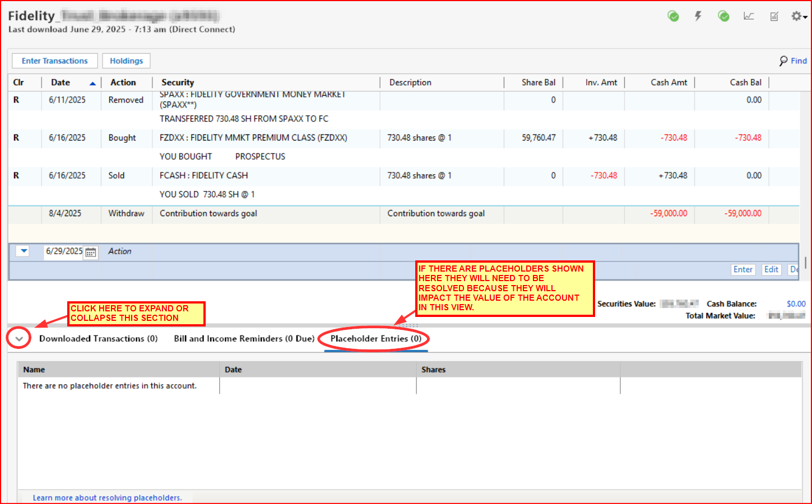Select the 8/4/2025 Withdraw transaction row
Image resolution: width=812 pixels, height=504 pixels.
click(403, 214)
